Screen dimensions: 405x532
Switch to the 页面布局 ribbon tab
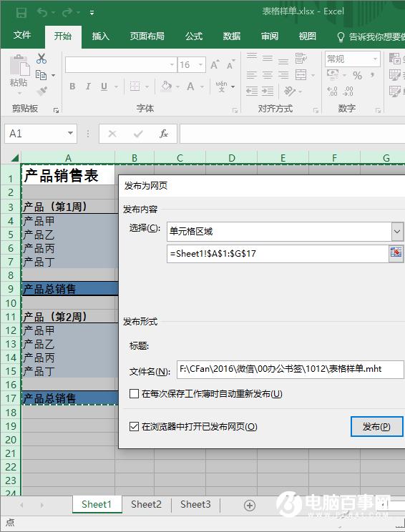click(147, 36)
